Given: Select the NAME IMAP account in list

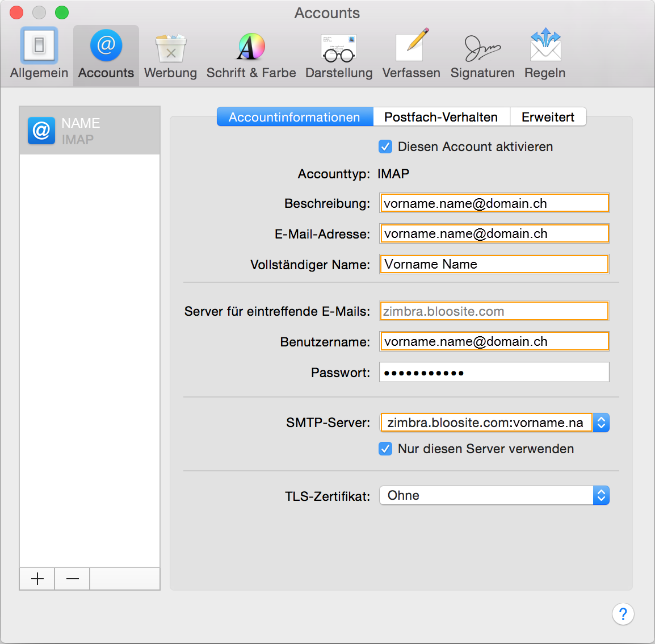Looking at the screenshot, I should click(x=90, y=131).
